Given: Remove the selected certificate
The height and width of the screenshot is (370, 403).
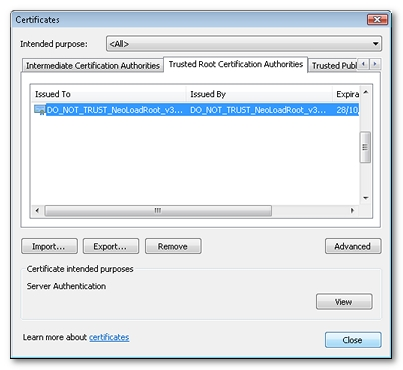Looking at the screenshot, I should point(173,246).
